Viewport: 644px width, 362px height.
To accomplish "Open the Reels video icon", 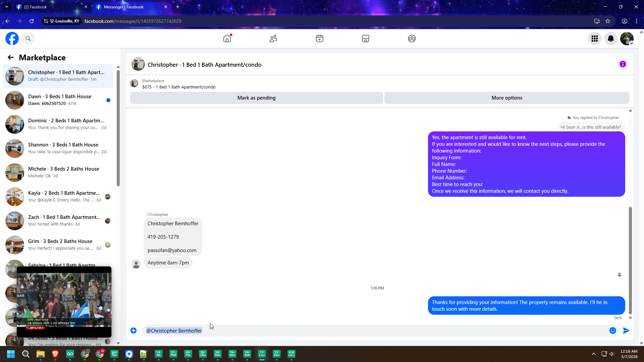I will 319,39.
